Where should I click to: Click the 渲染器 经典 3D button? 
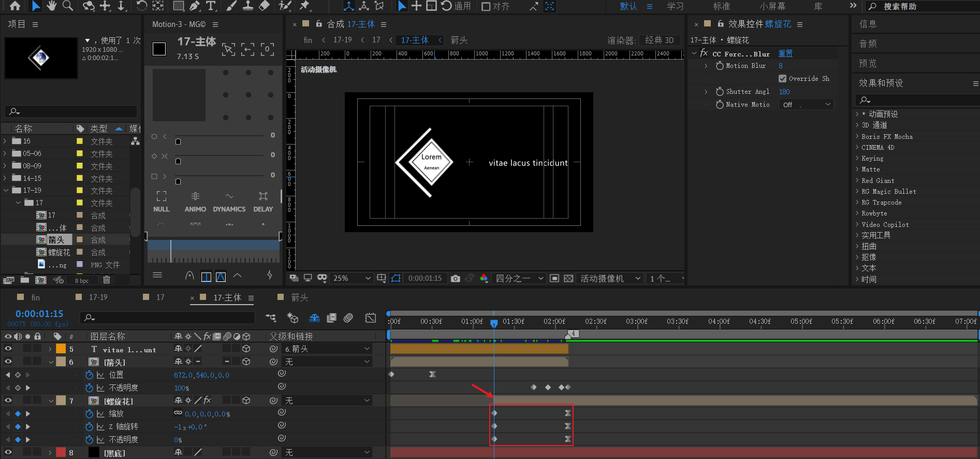pos(659,40)
